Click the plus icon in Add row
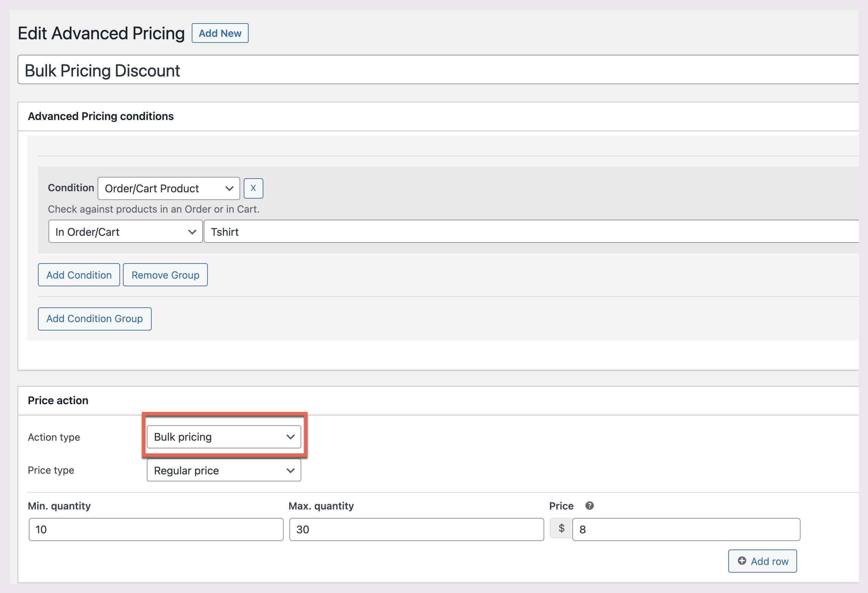The height and width of the screenshot is (593, 868). tap(742, 560)
